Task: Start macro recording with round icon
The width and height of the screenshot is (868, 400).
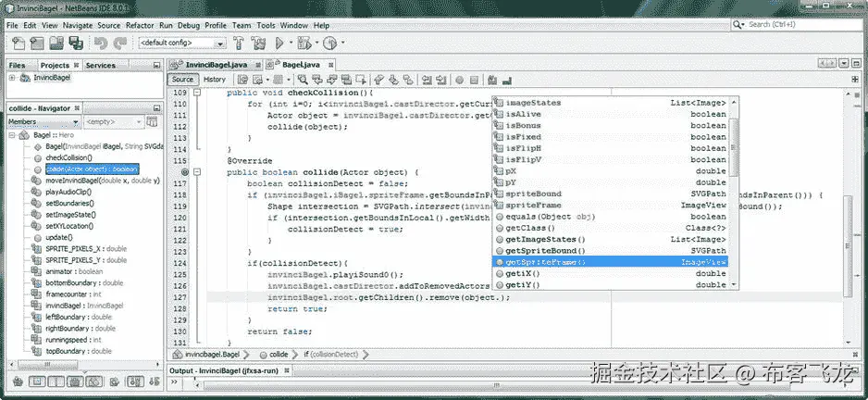Action: click(460, 80)
